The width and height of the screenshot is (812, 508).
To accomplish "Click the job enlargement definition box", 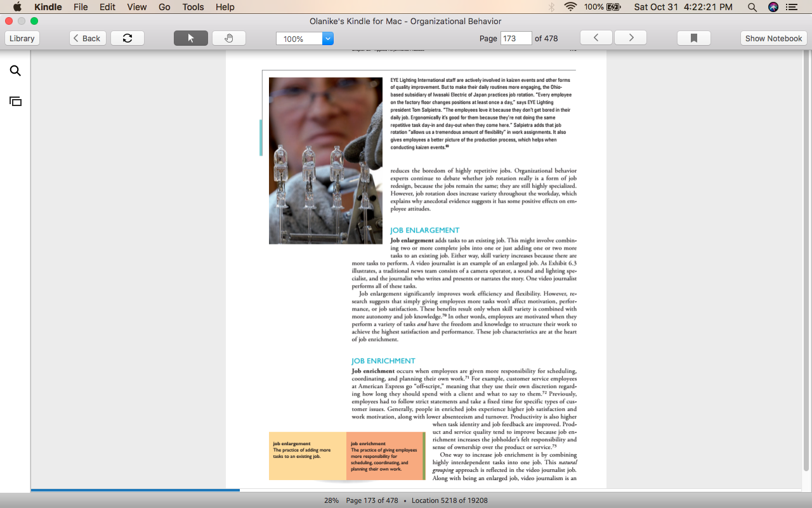I will (308, 456).
